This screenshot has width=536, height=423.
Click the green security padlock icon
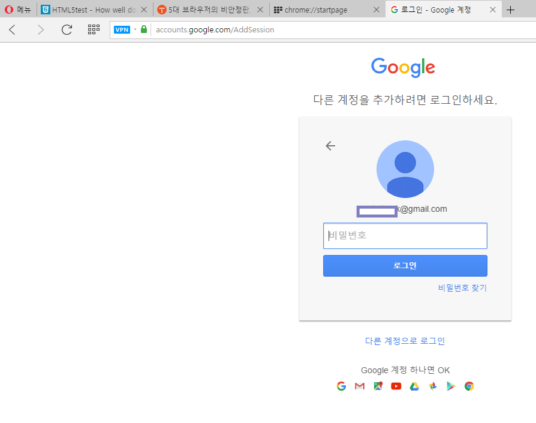pos(144,29)
